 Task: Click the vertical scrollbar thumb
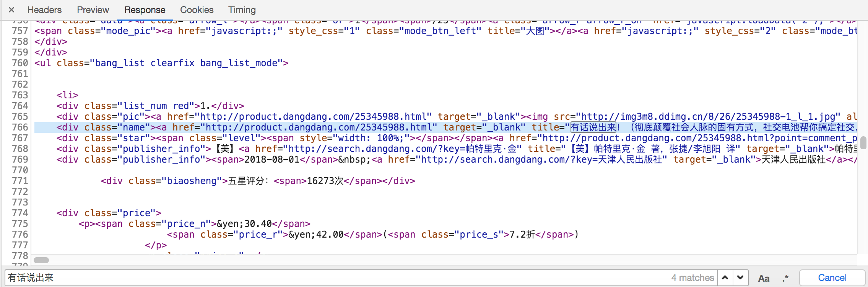point(863,143)
